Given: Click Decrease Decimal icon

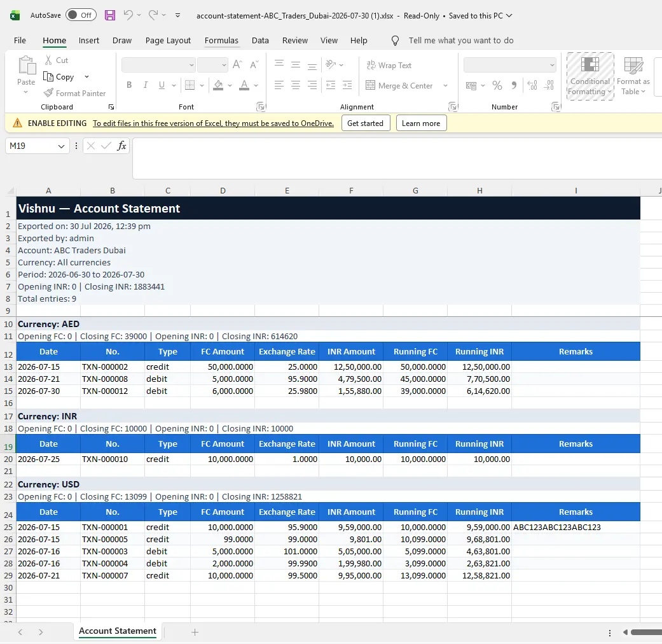Looking at the screenshot, I should pos(549,85).
